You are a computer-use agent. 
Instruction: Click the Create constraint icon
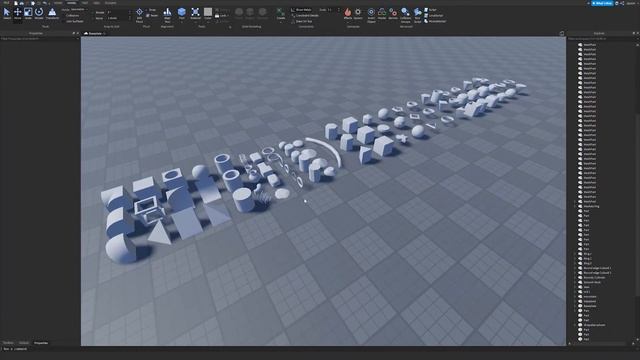point(280,13)
